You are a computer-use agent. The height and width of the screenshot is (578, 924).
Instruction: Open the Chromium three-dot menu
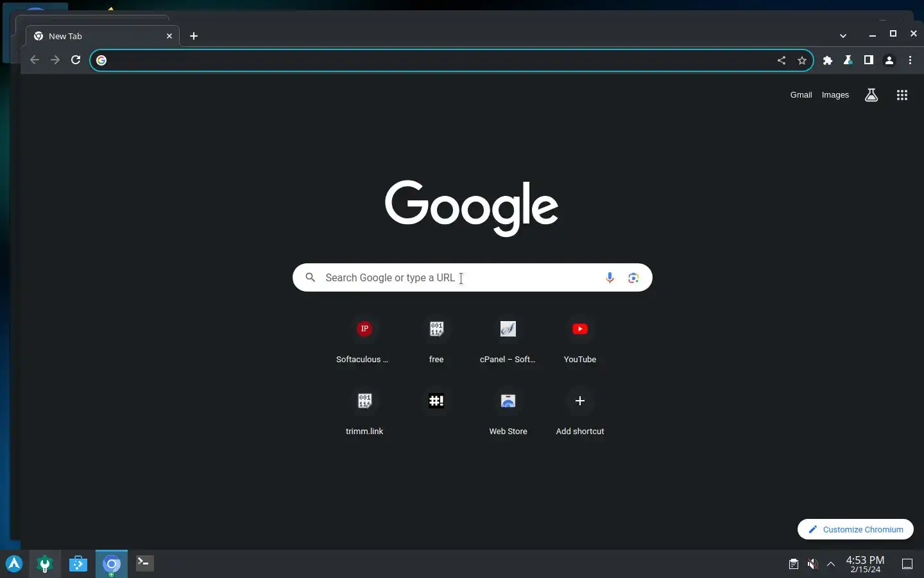pos(911,60)
